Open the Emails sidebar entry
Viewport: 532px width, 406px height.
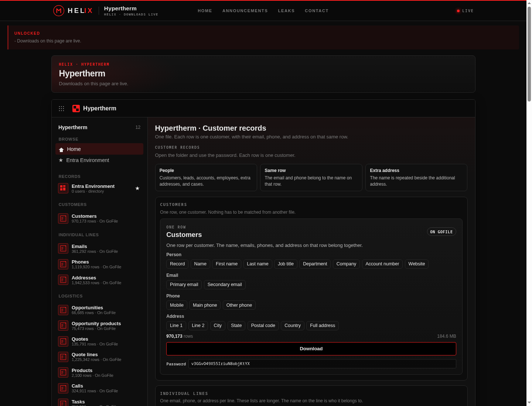click(99, 249)
